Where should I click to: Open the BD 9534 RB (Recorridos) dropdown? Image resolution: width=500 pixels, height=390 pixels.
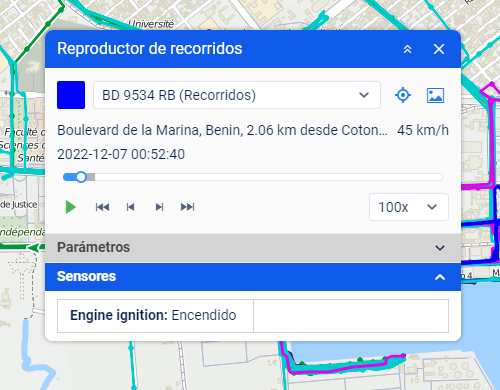pos(237,95)
